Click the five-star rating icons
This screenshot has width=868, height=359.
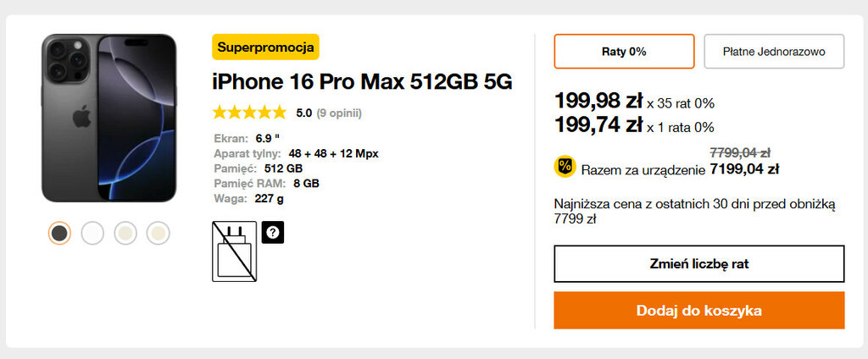pos(249,113)
